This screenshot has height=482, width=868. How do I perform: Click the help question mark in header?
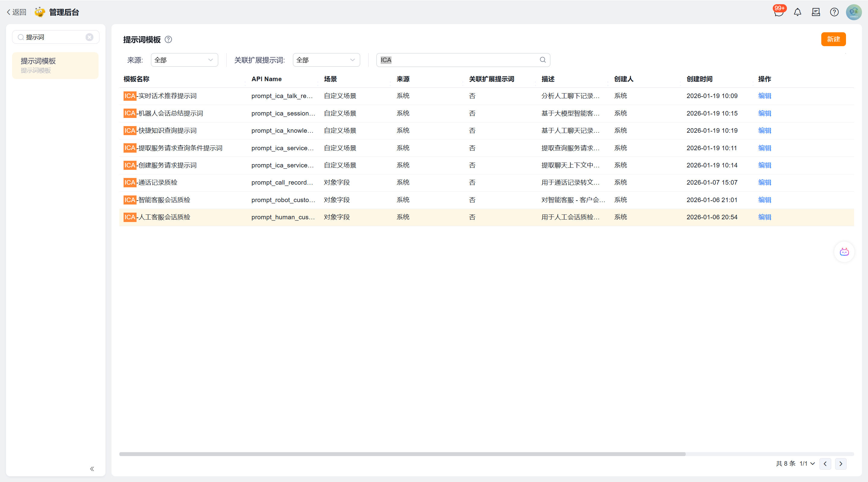(x=834, y=12)
